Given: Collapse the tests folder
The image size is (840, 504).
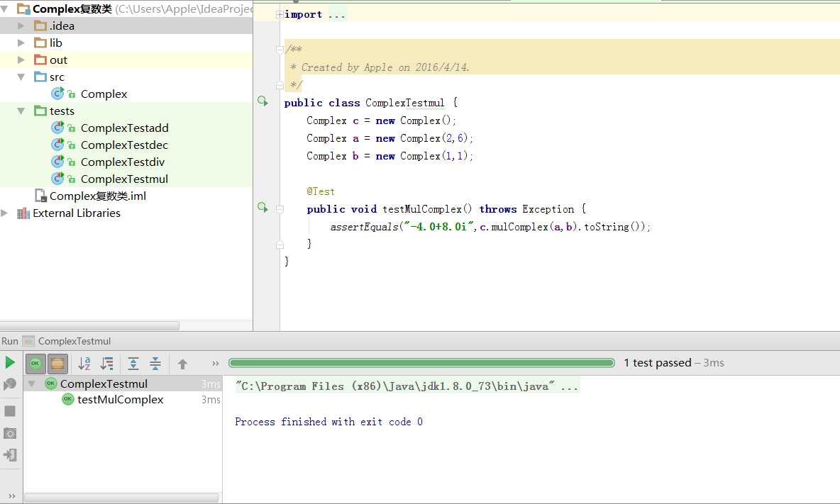Looking at the screenshot, I should point(21,111).
